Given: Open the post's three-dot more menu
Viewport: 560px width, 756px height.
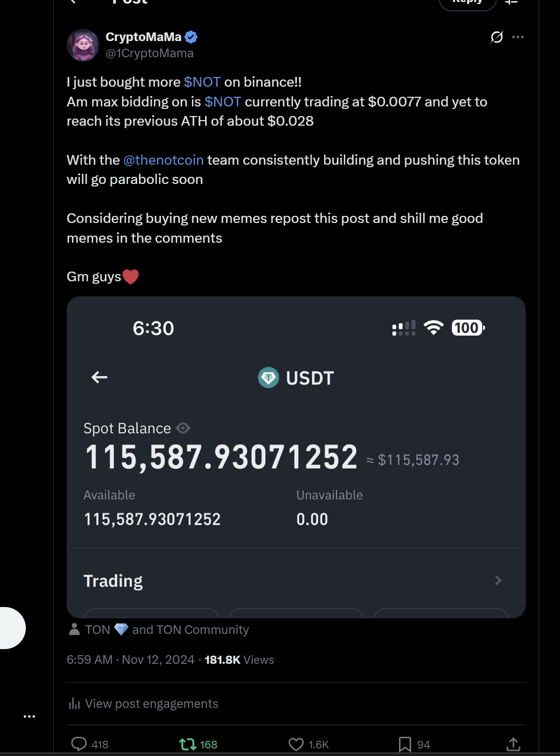Looking at the screenshot, I should coord(518,37).
